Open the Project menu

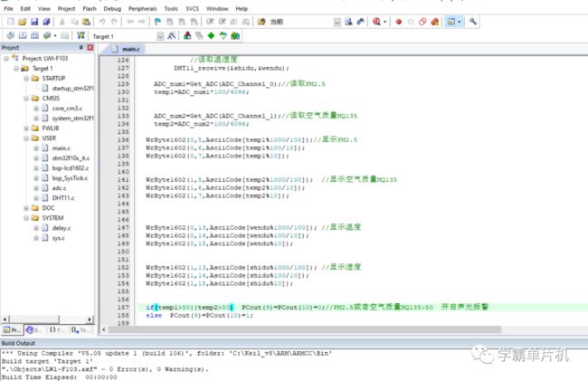66,8
